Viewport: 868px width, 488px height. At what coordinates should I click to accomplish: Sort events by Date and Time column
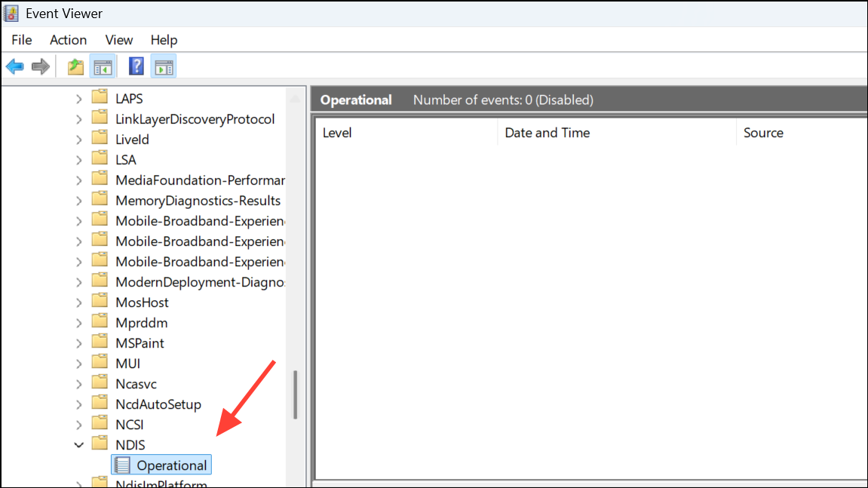617,133
